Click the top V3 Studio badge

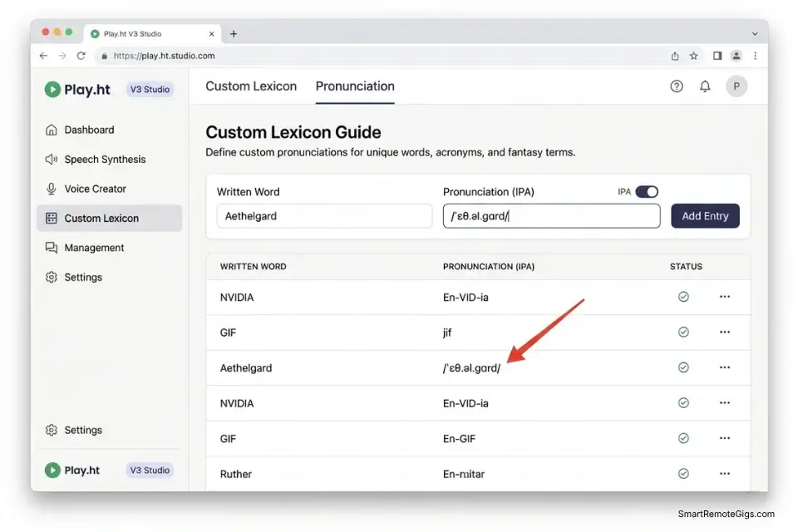[x=150, y=90]
